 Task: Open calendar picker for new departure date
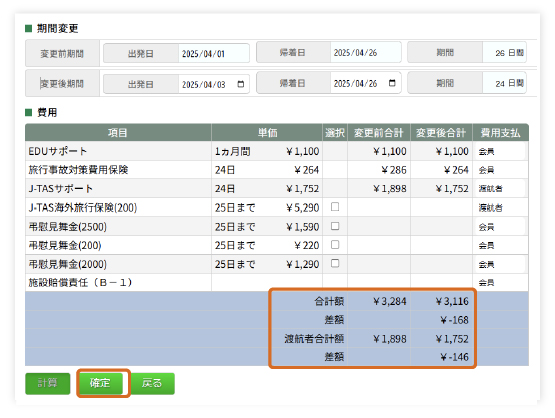point(241,84)
